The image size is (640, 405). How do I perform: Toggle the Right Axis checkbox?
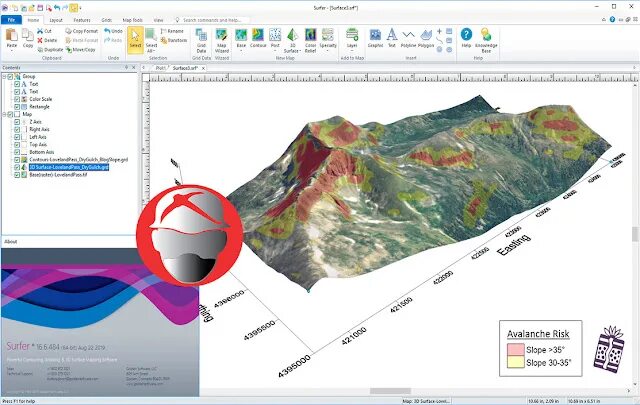click(x=17, y=129)
